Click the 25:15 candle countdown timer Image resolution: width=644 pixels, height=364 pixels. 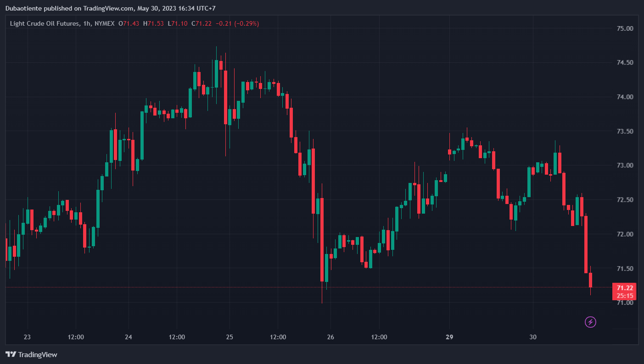624,296
